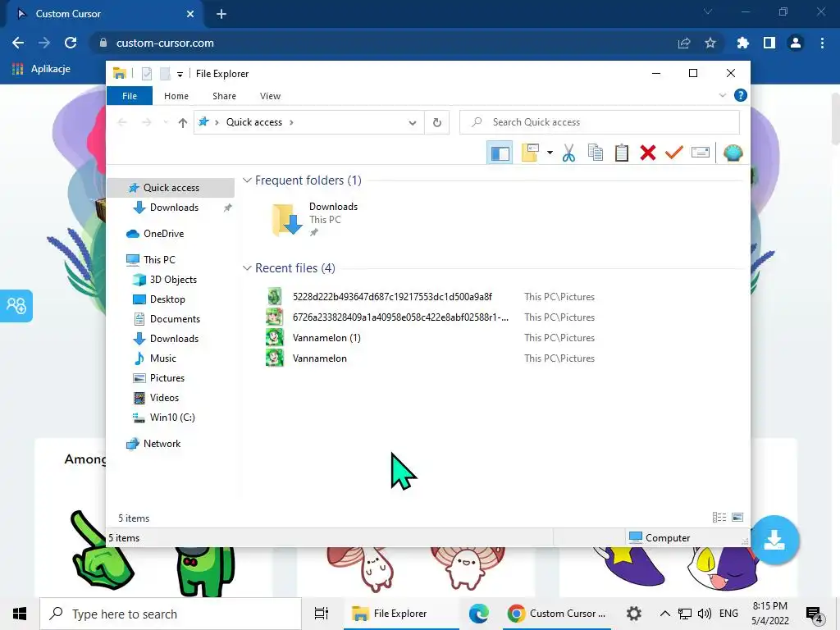Image resolution: width=840 pixels, height=630 pixels.
Task: Open Music in navigation pane
Action: (163, 358)
